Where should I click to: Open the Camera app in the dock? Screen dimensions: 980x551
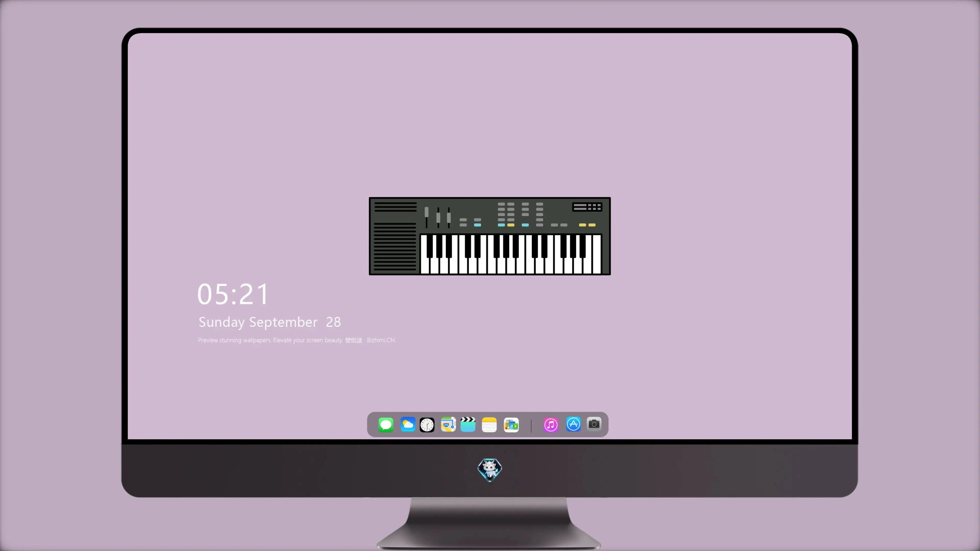click(x=594, y=424)
